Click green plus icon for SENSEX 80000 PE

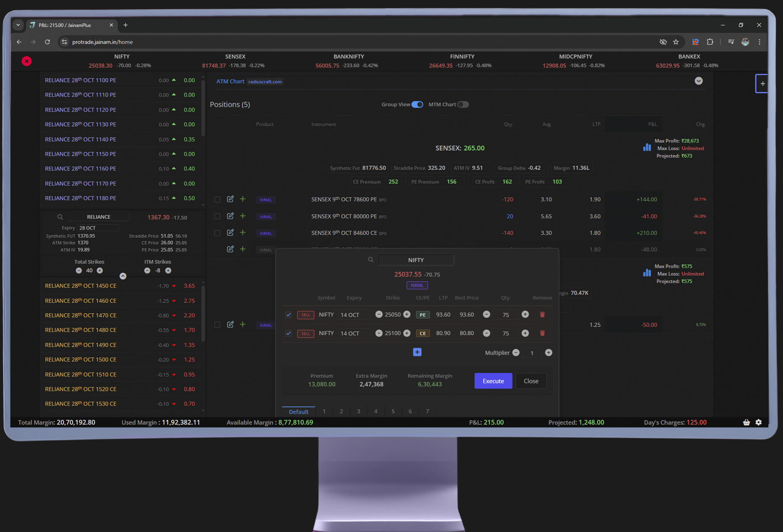click(x=243, y=216)
